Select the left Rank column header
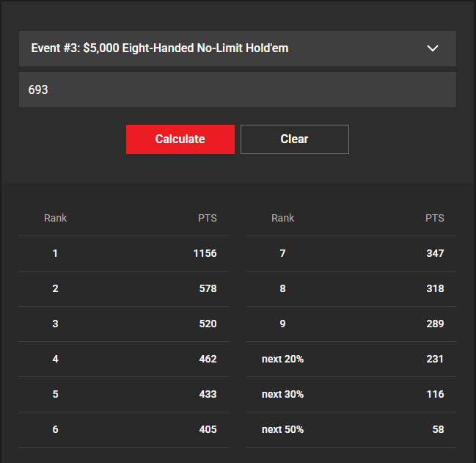Image resolution: width=476 pixels, height=463 pixels. [55, 218]
